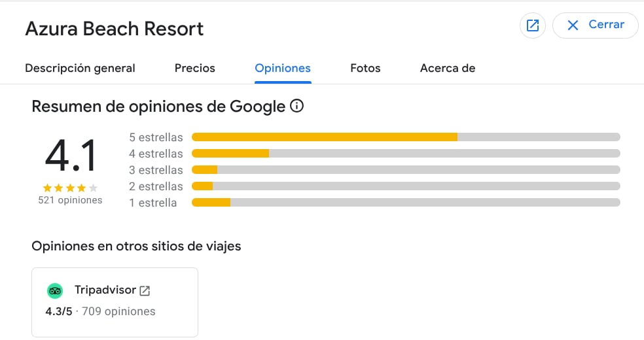Choose the 1 estrella rating bar

(406, 203)
